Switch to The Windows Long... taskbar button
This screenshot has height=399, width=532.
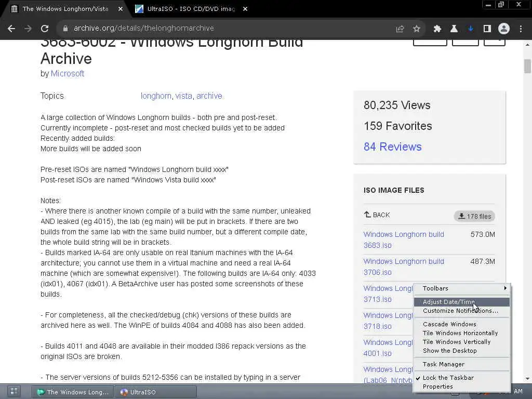click(x=73, y=392)
